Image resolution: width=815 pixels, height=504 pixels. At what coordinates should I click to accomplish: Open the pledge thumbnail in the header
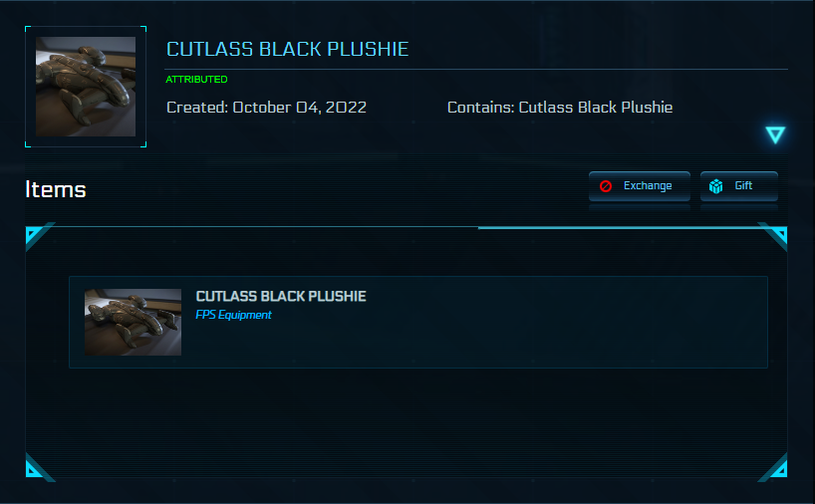coord(86,87)
